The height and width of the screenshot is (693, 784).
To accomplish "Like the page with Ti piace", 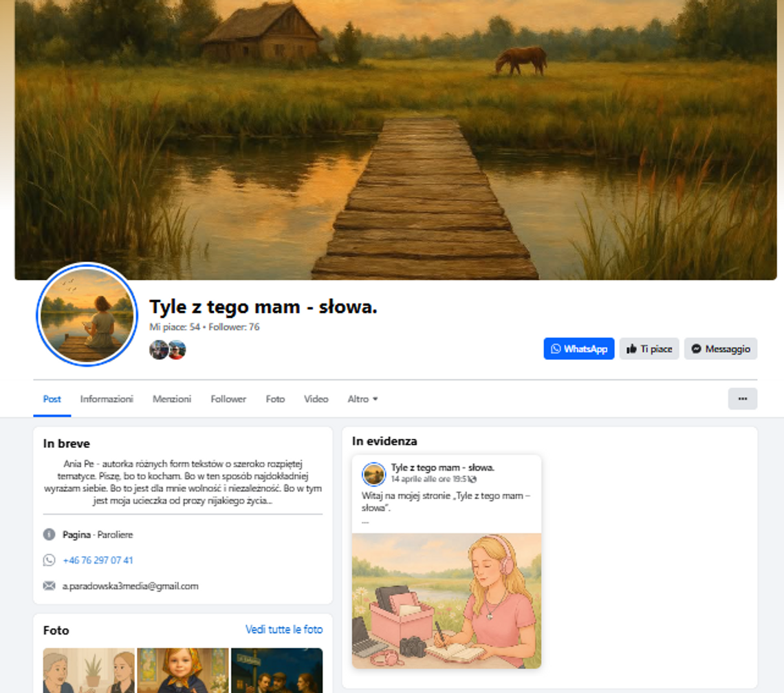I will point(649,349).
